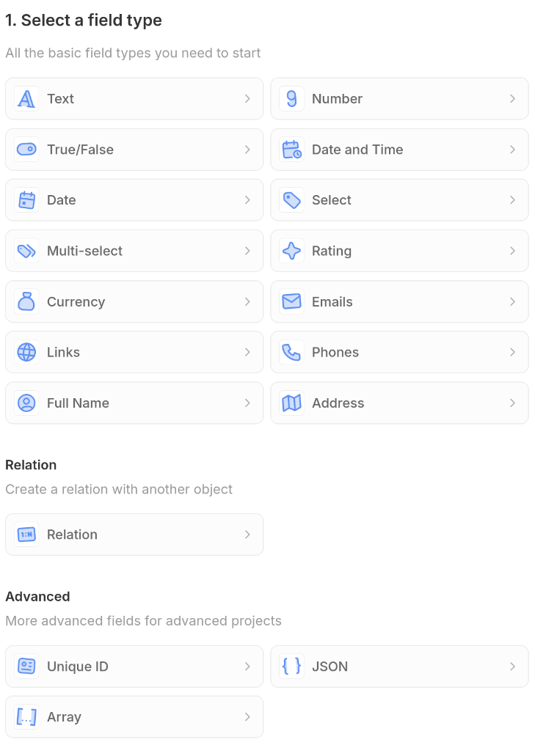The image size is (535, 756).
Task: Click the JSON curly-braces icon
Action: tap(291, 666)
